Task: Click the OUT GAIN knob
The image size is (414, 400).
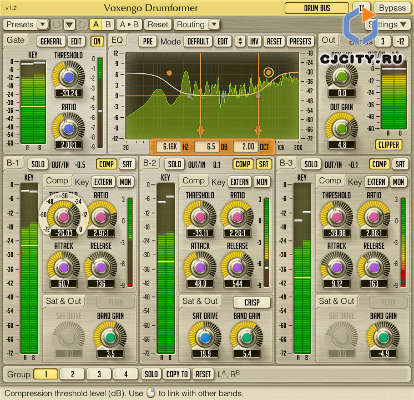Action: click(341, 128)
